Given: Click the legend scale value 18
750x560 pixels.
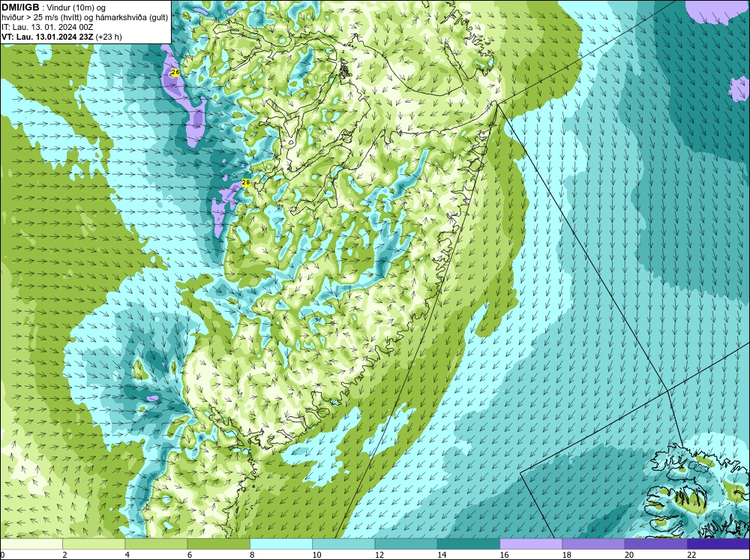Looking at the screenshot, I should (567, 555).
